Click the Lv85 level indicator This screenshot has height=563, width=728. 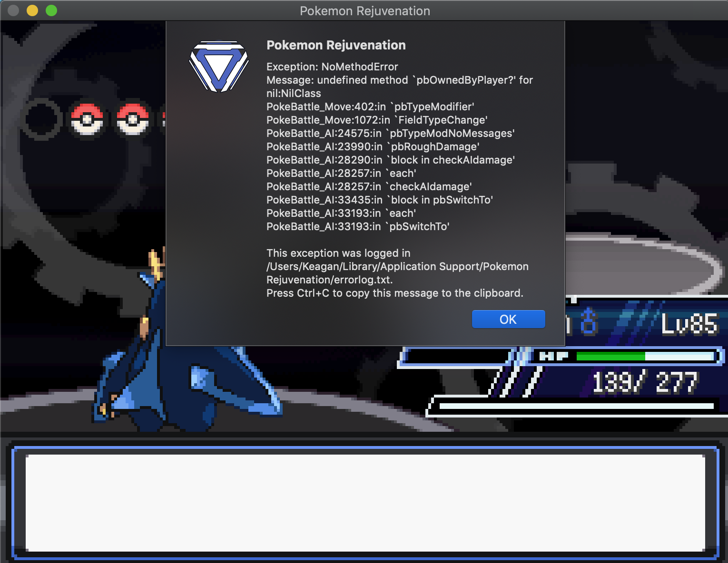tap(689, 324)
